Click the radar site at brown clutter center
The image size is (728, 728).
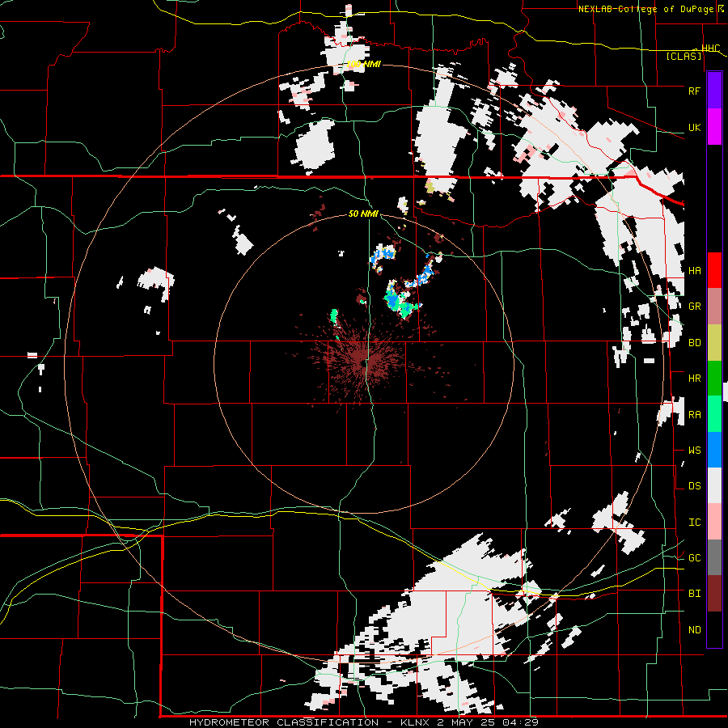pos(363,365)
